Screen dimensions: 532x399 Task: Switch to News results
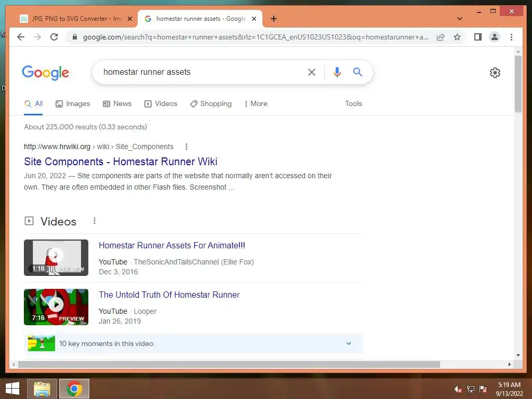[117, 103]
